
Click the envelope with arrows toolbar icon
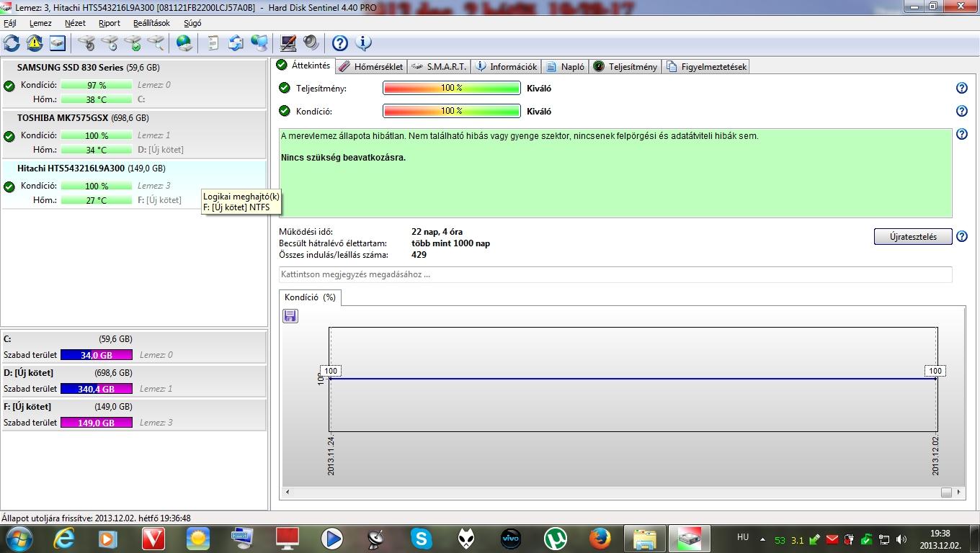coord(236,43)
